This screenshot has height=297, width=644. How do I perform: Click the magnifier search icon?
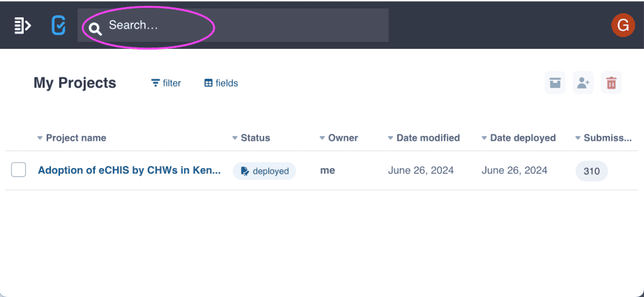95,29
